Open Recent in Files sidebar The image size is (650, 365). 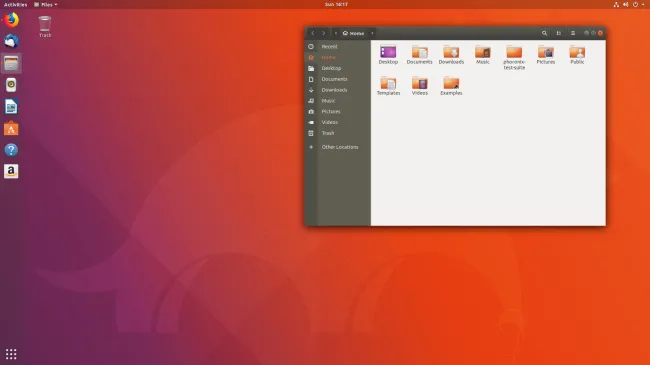pos(337,46)
